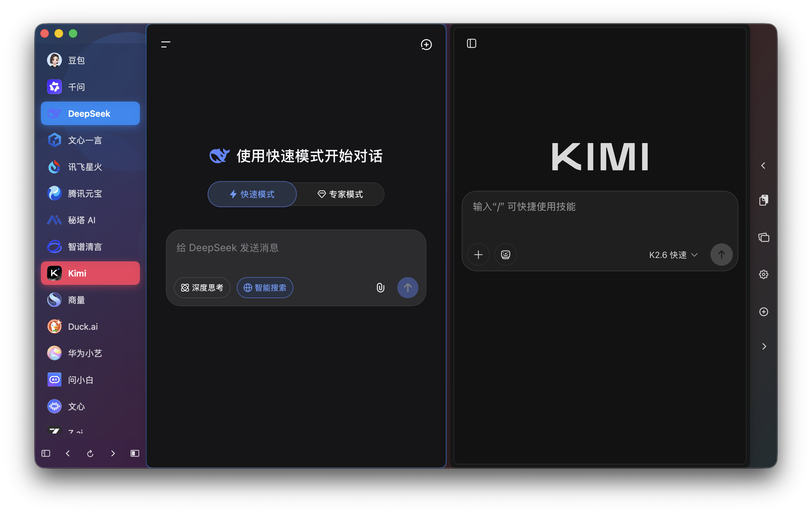This screenshot has width=812, height=514.
Task: Attach a file with paperclip icon
Action: 380,288
